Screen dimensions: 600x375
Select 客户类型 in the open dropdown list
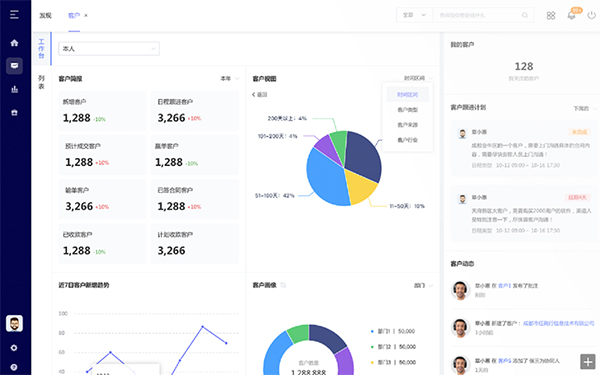coord(408,110)
